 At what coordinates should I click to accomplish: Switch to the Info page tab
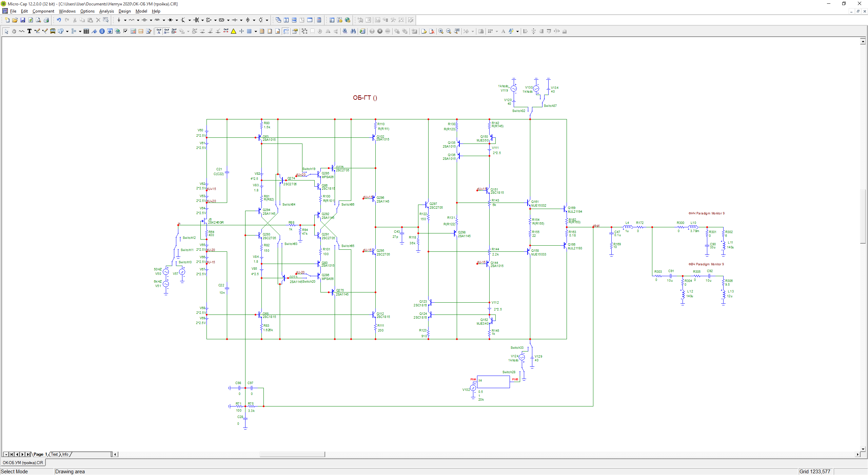pos(65,454)
